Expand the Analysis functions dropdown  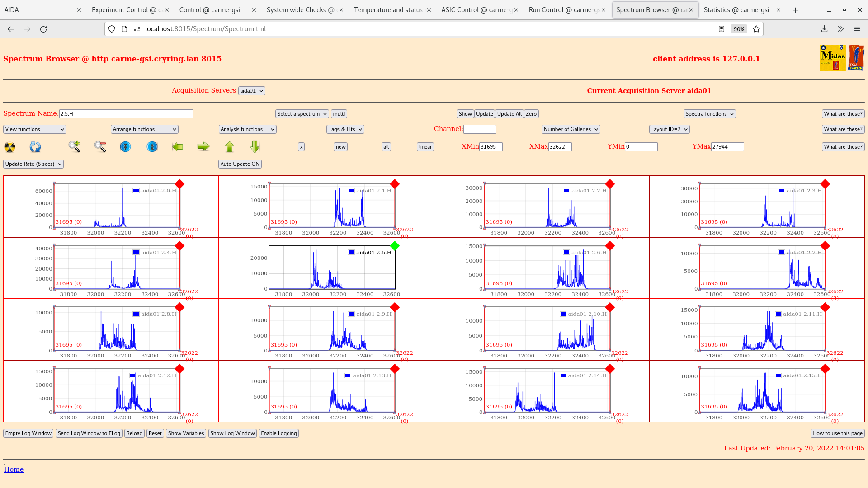[247, 129]
